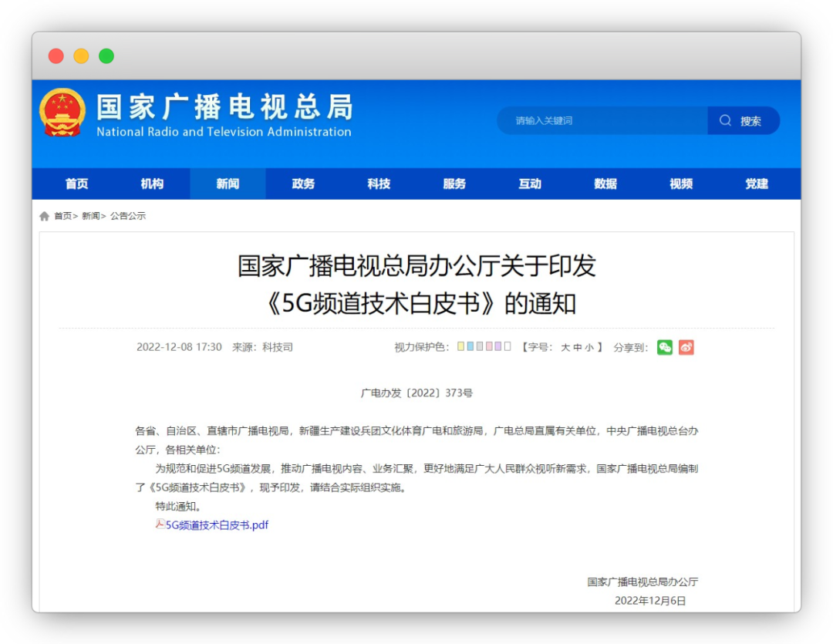Click the keyword search input field

(602, 120)
